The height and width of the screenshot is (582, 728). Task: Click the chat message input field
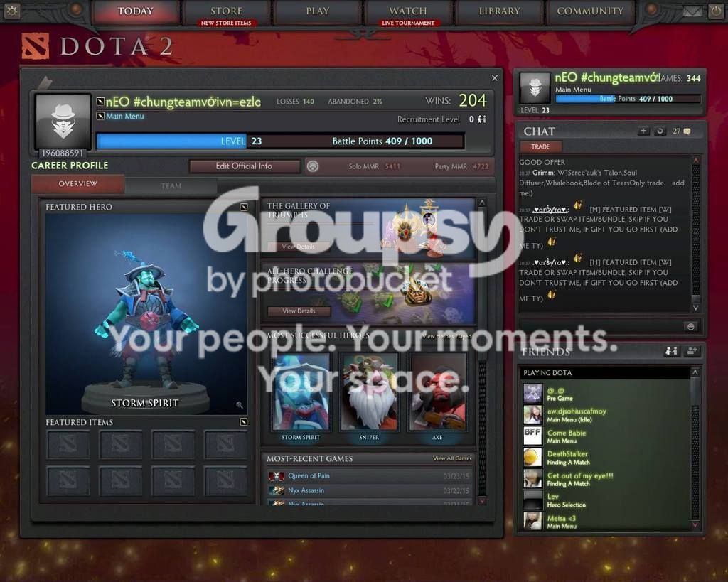[600, 326]
